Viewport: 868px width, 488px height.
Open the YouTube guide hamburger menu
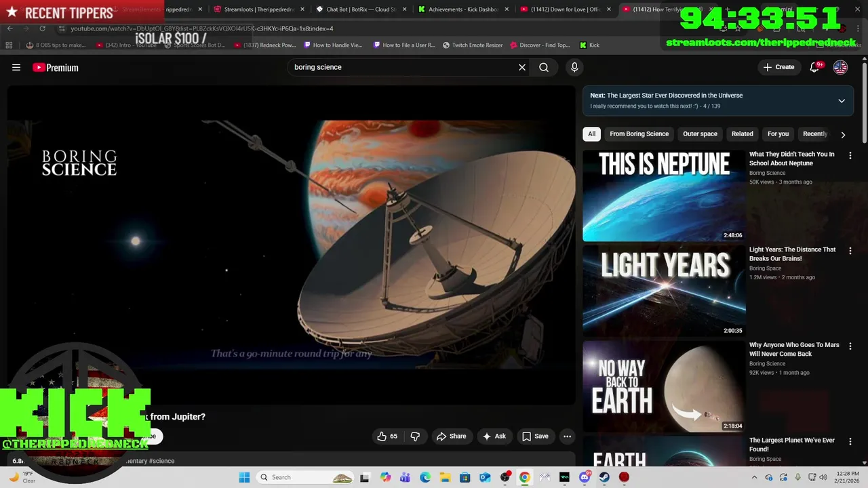click(16, 67)
